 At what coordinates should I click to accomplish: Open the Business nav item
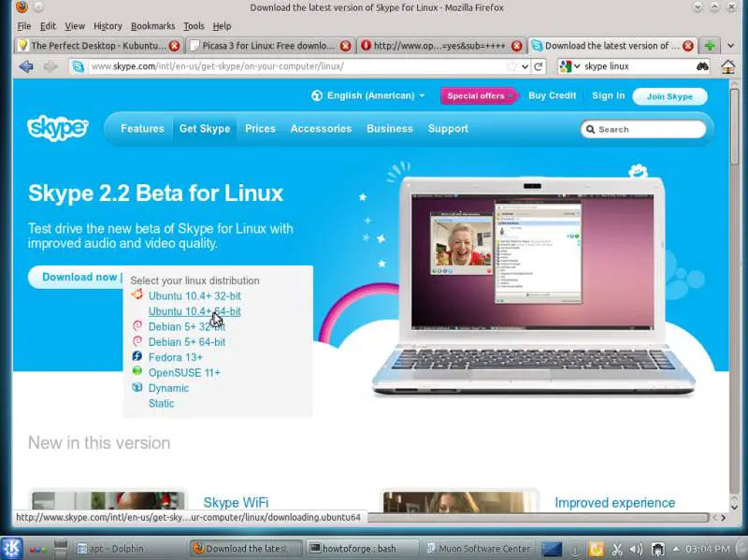(x=390, y=129)
